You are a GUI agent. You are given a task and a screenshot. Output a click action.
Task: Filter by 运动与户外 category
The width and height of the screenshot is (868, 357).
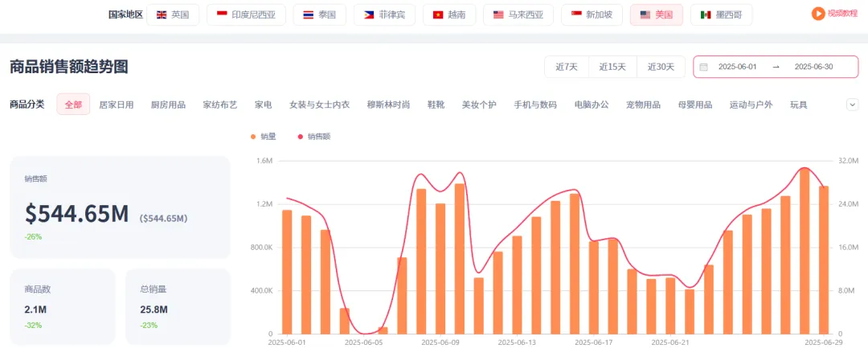point(751,105)
